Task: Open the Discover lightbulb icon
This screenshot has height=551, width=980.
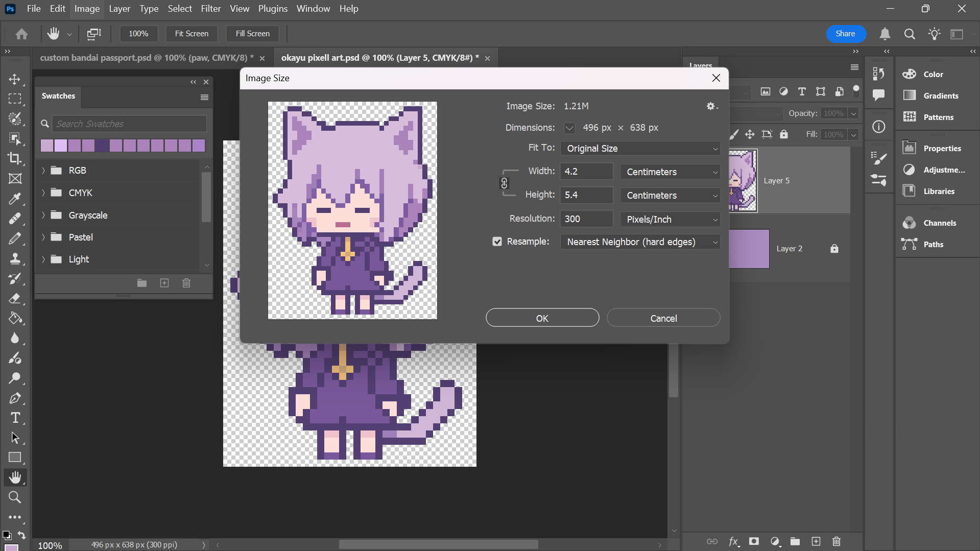Action: coord(934,34)
